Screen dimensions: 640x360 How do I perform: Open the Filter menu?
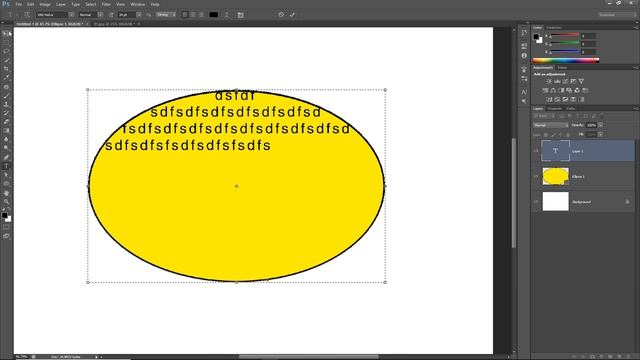coord(106,4)
